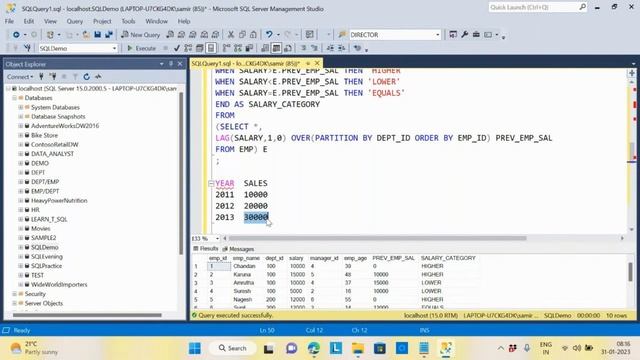Image resolution: width=640 pixels, height=360 pixels.
Task: Click the Decrease Indent icon
Action: [x=330, y=48]
